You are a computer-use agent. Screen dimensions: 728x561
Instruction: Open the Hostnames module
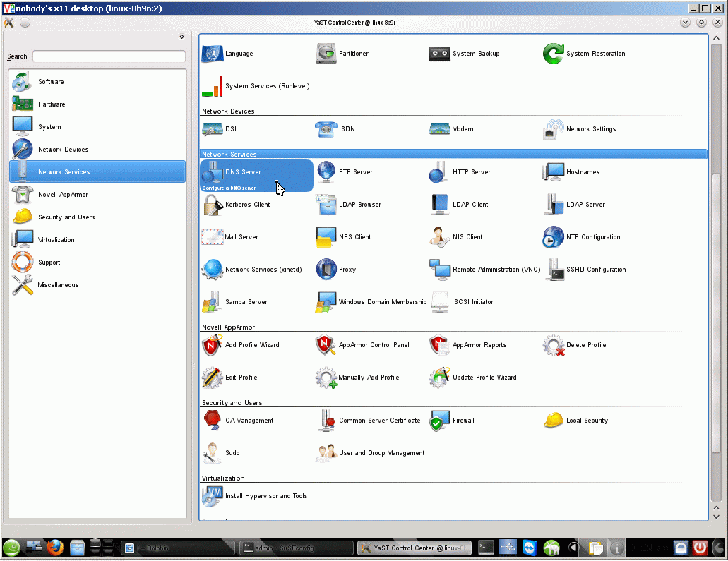coord(571,172)
